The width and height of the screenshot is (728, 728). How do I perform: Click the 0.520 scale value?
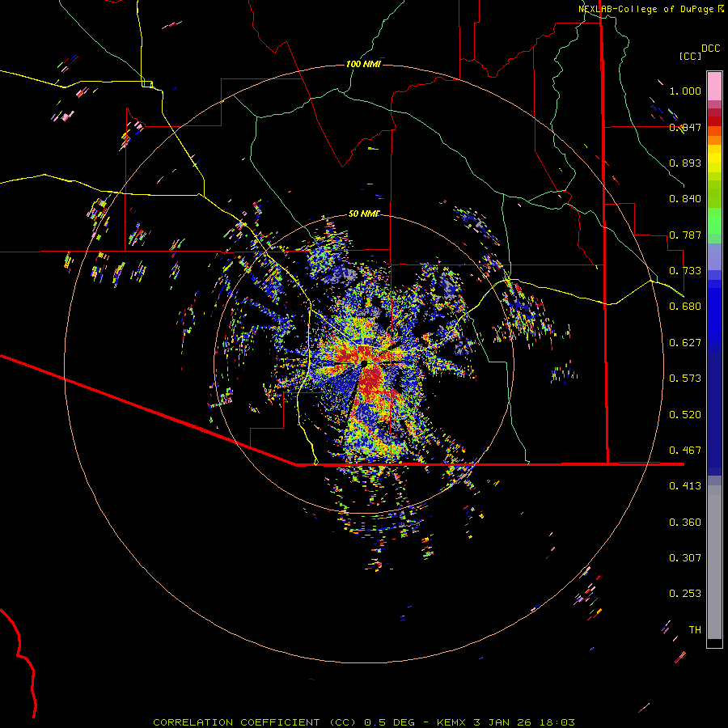click(x=685, y=415)
